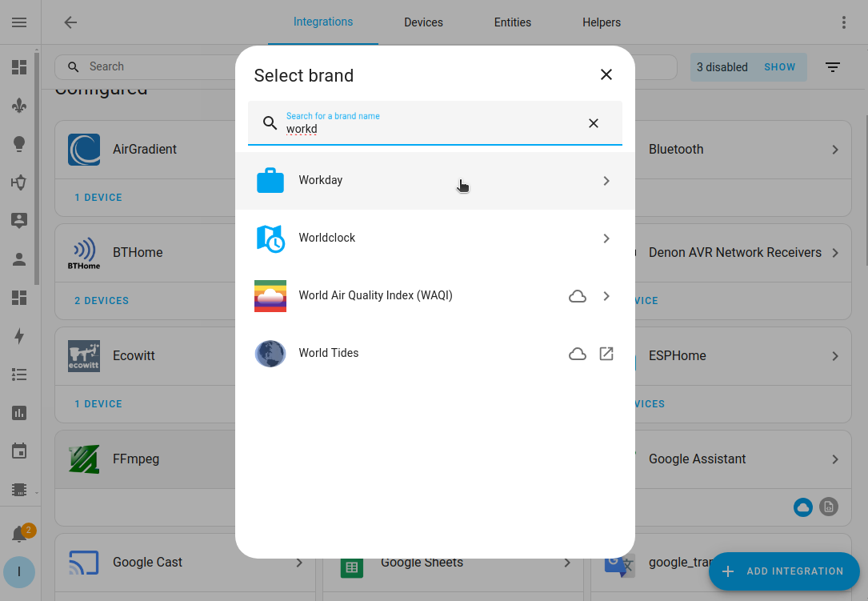Click the ADD INTEGRATION button
Viewport: 868px width, 601px height.
tap(783, 571)
